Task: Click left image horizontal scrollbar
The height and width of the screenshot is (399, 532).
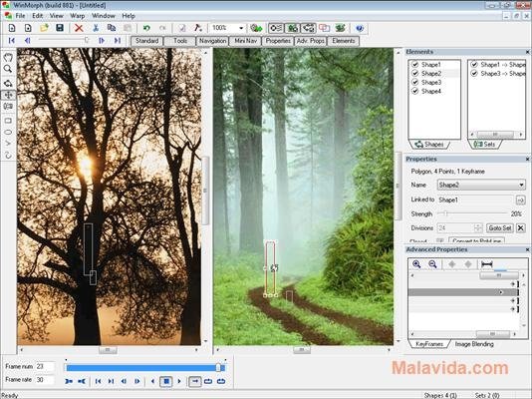Action: click(x=109, y=349)
